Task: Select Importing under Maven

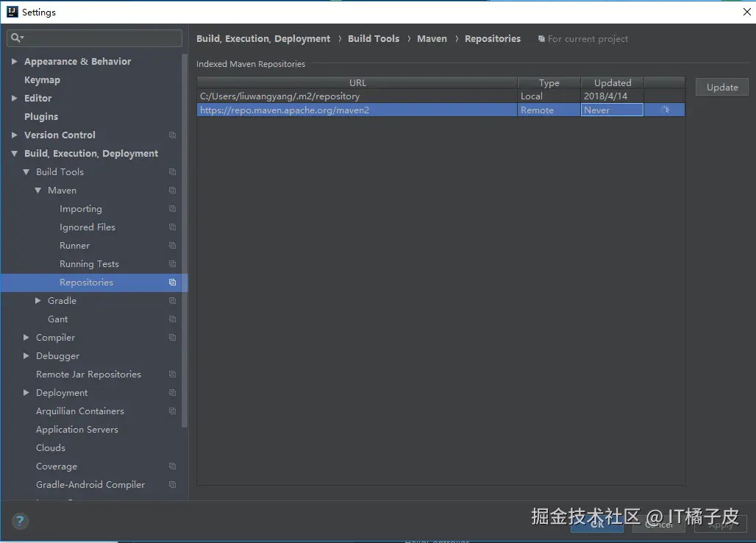Action: click(x=80, y=209)
